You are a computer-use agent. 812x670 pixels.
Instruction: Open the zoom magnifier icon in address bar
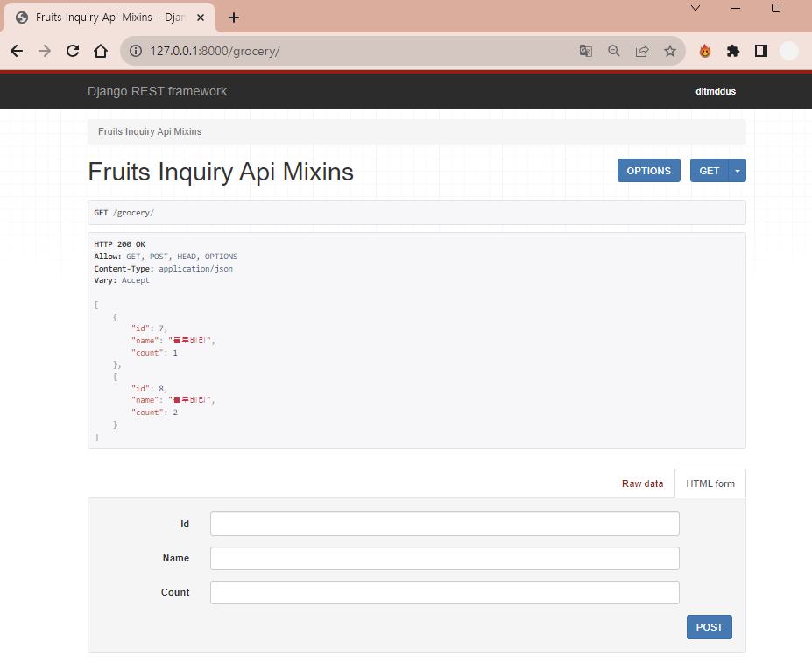click(x=614, y=51)
